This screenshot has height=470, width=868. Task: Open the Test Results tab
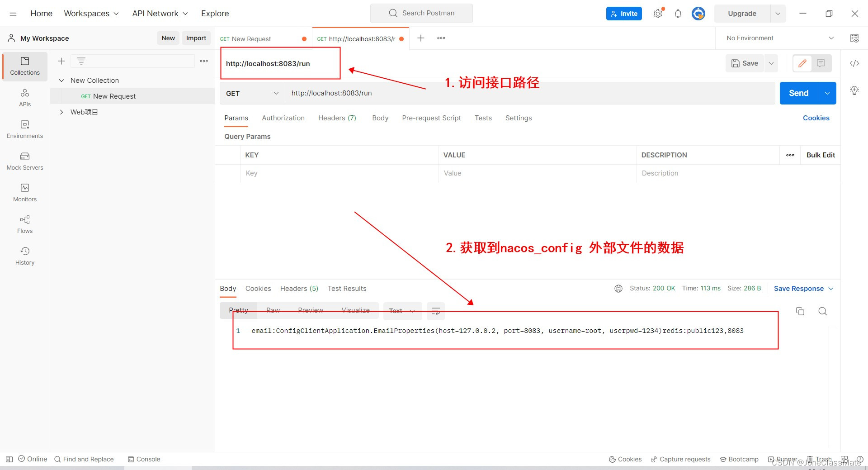tap(347, 289)
